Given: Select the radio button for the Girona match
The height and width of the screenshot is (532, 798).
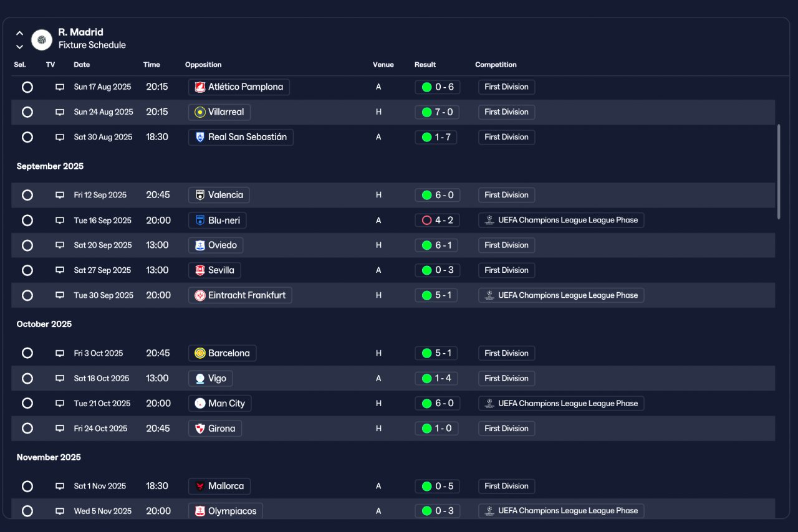Looking at the screenshot, I should (x=27, y=428).
